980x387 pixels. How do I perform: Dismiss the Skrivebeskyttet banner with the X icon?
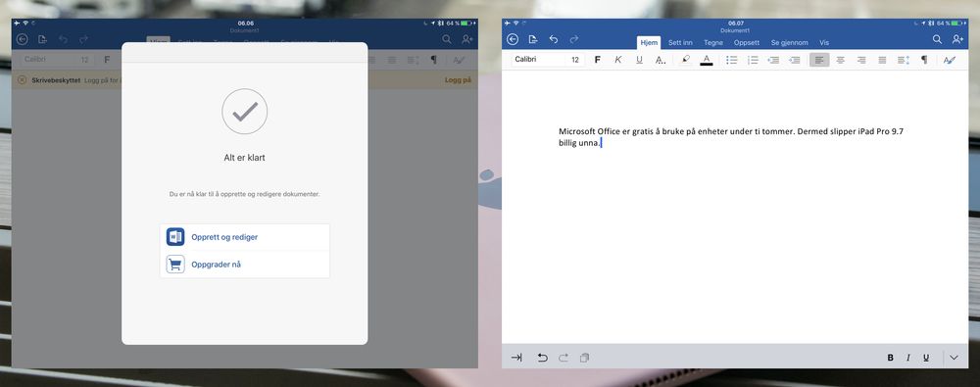coord(22,80)
